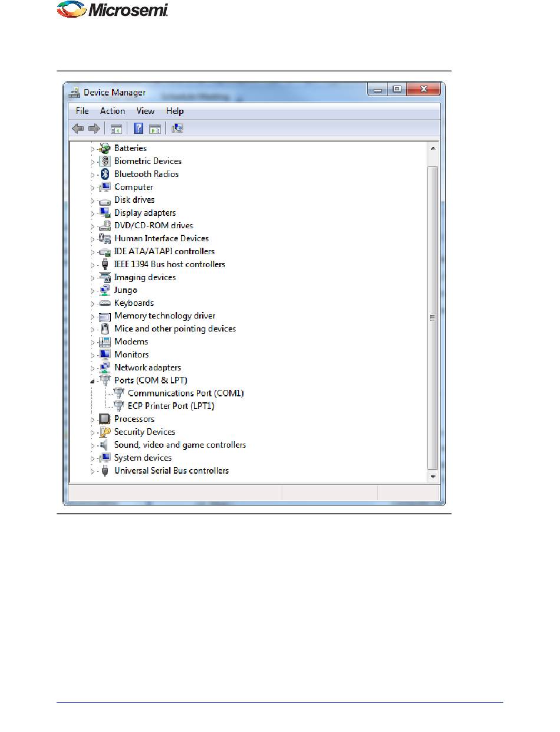Click the Action pane toolbar icon
The height and width of the screenshot is (732, 560).
tap(155, 128)
